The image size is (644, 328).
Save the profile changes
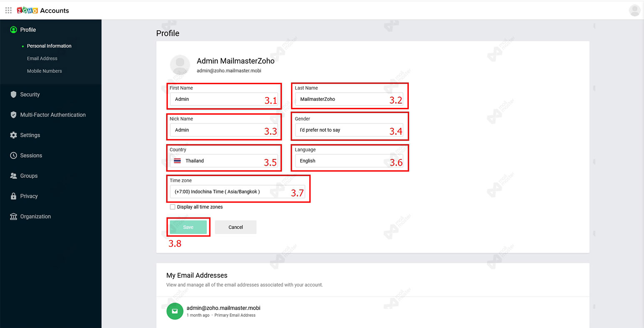188,227
